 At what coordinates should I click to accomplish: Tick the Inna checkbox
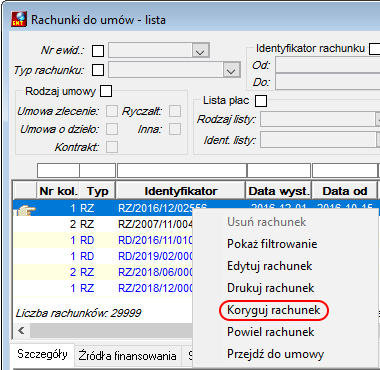tap(175, 129)
